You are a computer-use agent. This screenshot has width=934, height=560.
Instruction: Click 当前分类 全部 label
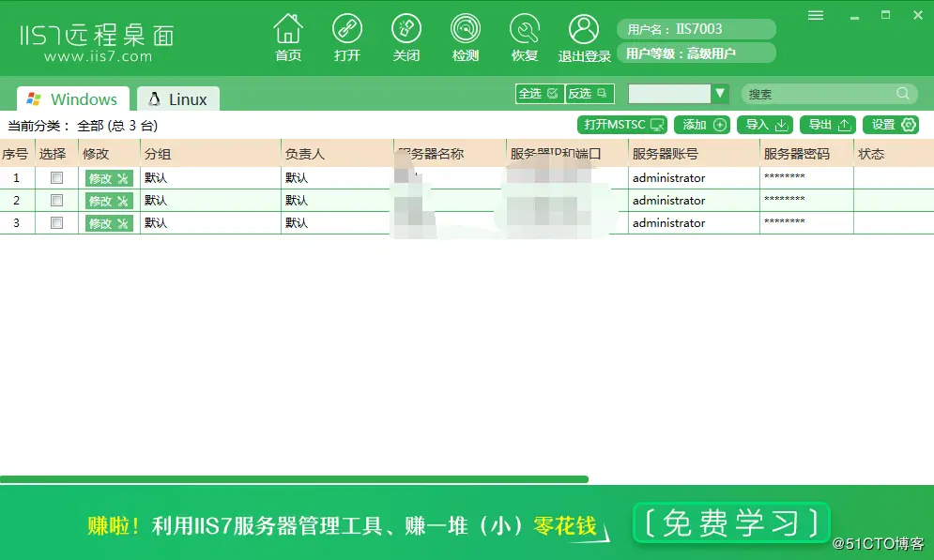(x=83, y=126)
